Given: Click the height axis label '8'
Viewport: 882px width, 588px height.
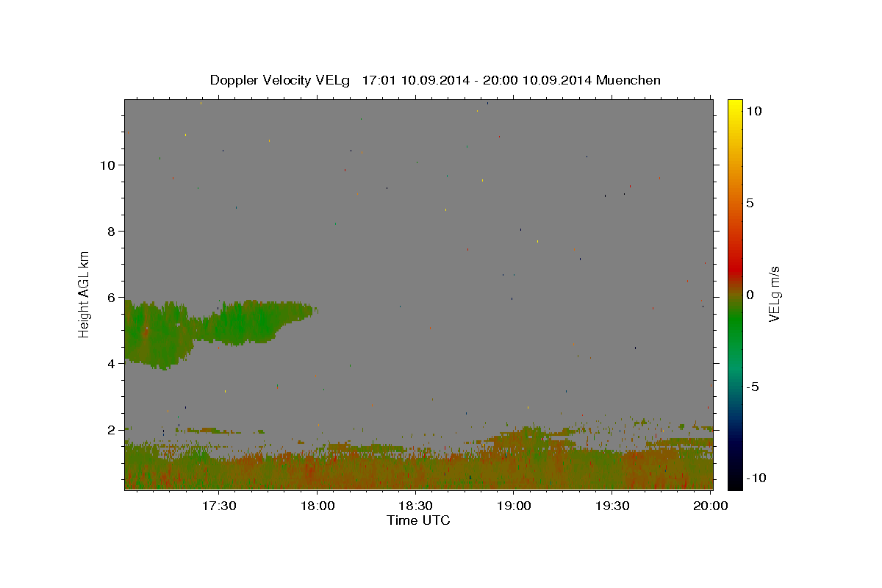Looking at the screenshot, I should 112,232.
